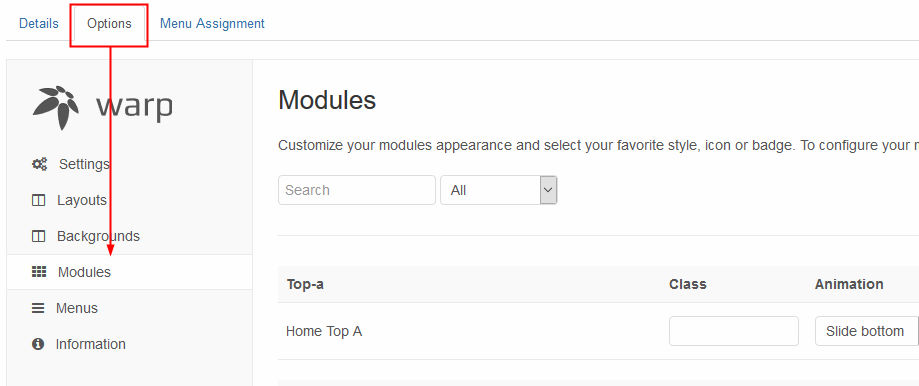Screen dimensions: 919x386
Task: Click the Modules grid icon
Action: pyautogui.click(x=39, y=272)
